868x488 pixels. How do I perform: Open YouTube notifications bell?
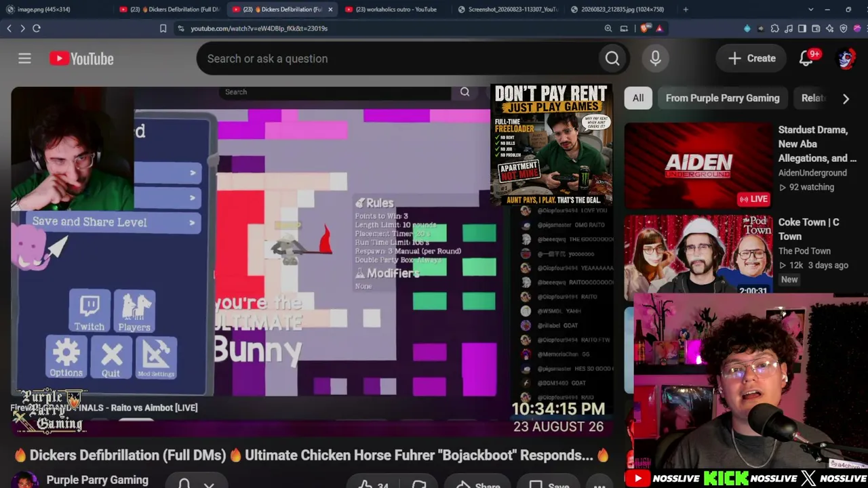tap(806, 59)
